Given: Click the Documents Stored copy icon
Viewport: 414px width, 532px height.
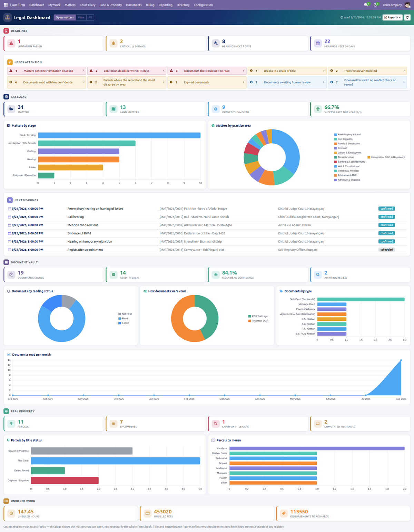Looking at the screenshot, I should coord(11,275).
